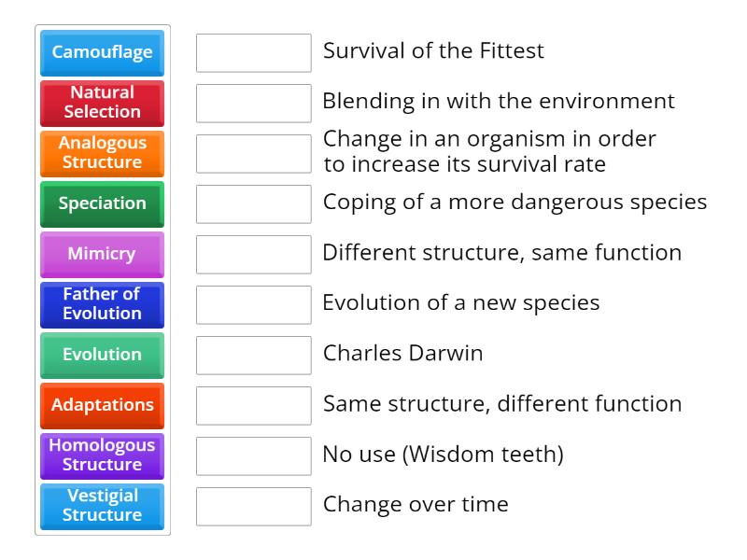This screenshot has width=747, height=560.
Task: Click the Vestigial Structure tile
Action: point(102,506)
